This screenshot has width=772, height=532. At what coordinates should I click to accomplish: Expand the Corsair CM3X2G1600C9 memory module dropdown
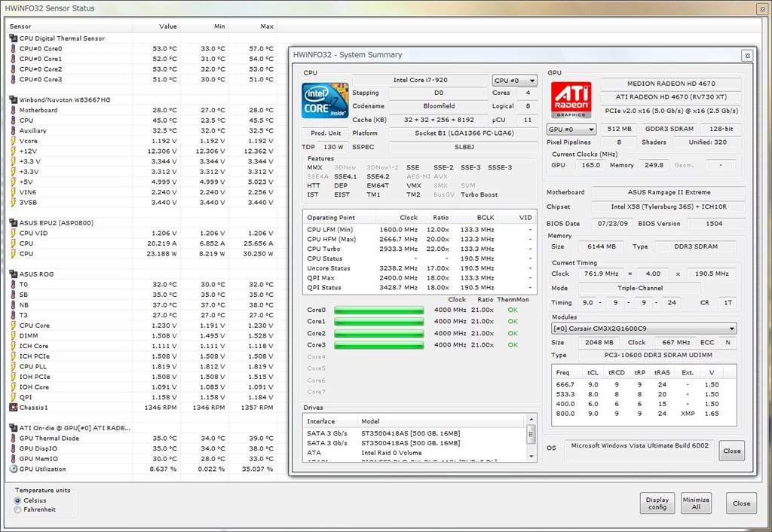coord(643,329)
